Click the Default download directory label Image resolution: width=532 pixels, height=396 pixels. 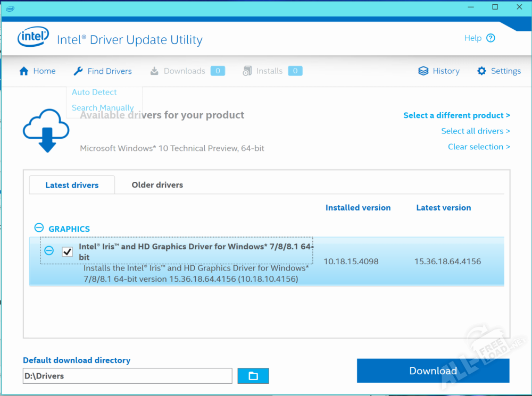[77, 360]
